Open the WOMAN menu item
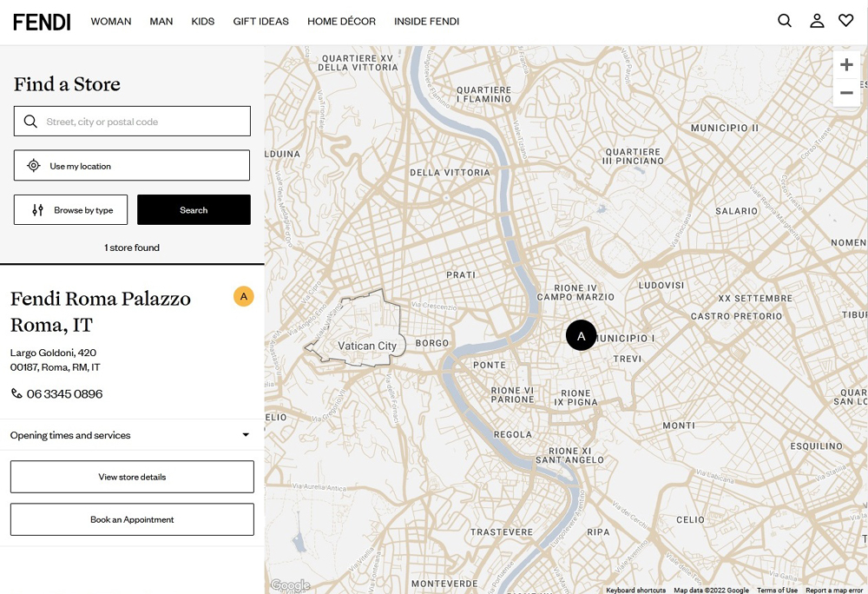This screenshot has height=594, width=868. pos(110,21)
